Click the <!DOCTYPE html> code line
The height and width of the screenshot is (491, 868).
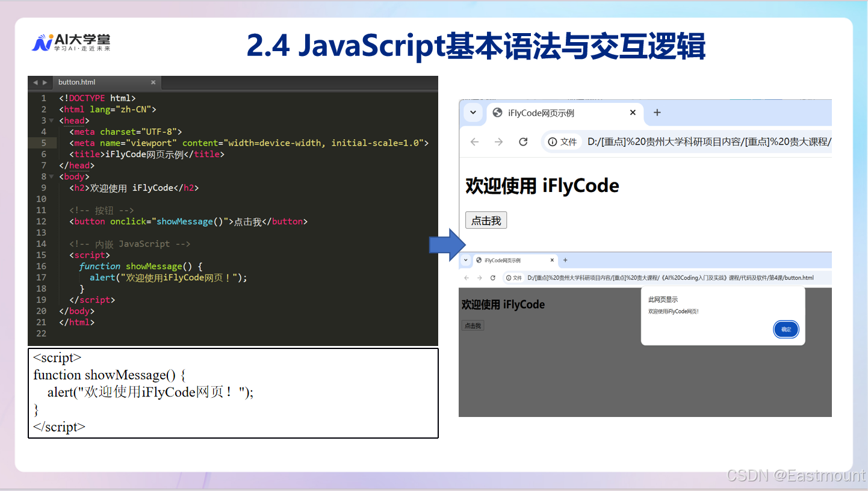tap(98, 98)
